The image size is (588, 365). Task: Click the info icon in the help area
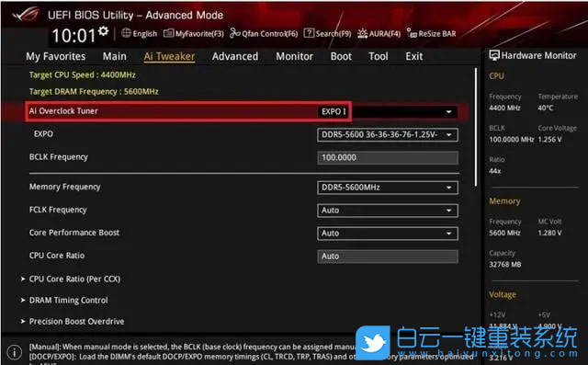(x=15, y=352)
